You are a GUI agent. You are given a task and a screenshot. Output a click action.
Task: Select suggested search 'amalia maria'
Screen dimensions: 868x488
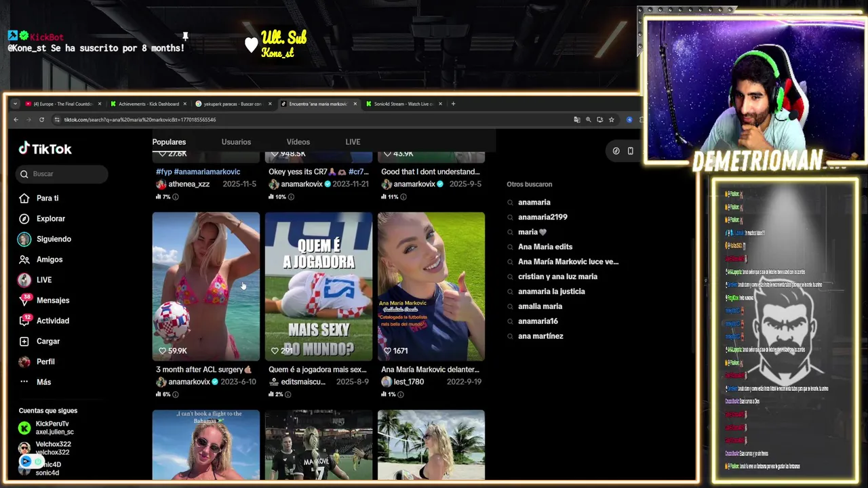pyautogui.click(x=540, y=306)
